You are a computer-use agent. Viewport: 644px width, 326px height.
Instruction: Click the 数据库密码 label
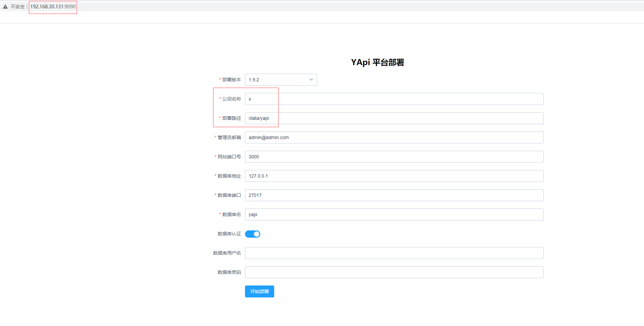point(229,272)
